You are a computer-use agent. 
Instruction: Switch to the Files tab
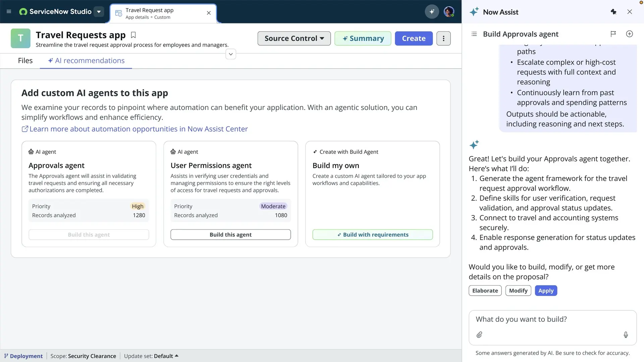pos(25,61)
